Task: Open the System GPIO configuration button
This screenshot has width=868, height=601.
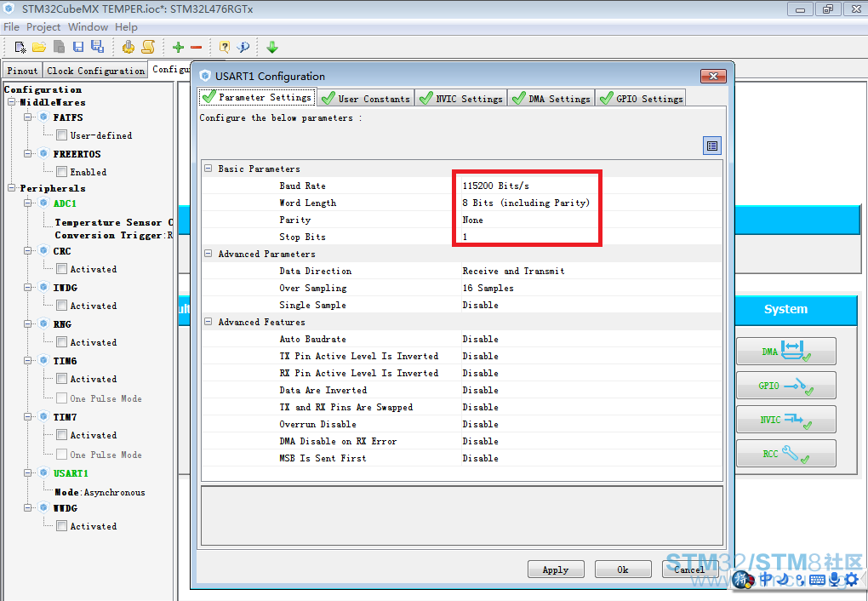Action: 785,386
